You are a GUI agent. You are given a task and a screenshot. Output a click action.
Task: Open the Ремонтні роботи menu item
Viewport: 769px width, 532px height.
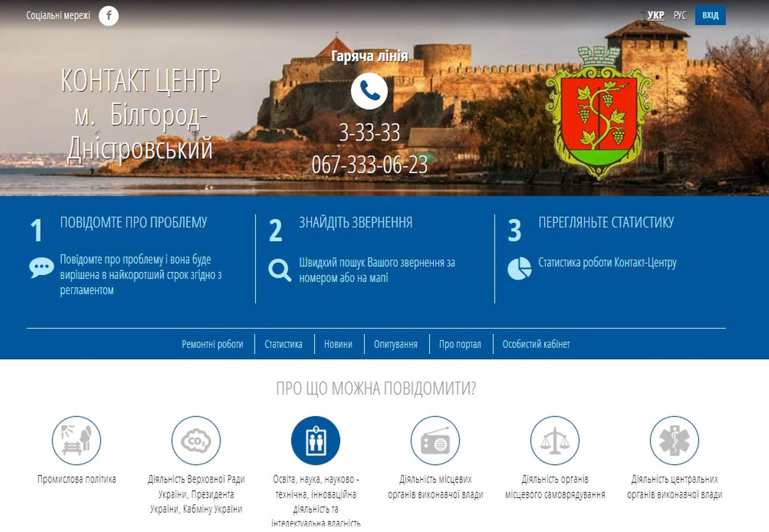(x=212, y=344)
